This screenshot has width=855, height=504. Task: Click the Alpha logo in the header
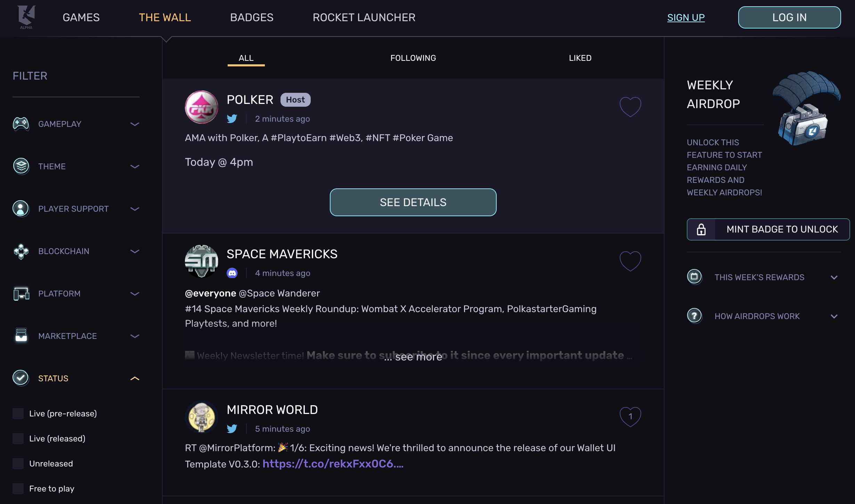pos(26,17)
